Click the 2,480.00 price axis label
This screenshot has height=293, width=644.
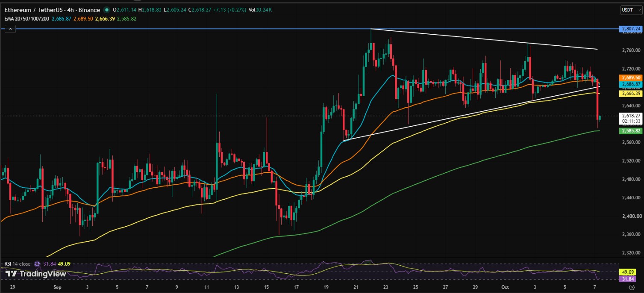(x=631, y=179)
